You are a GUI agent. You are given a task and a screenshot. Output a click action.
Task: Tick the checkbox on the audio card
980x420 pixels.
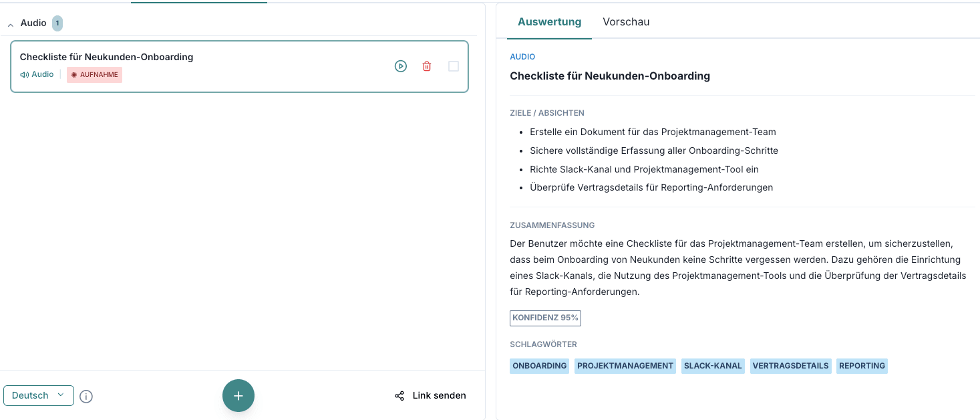pyautogui.click(x=454, y=66)
